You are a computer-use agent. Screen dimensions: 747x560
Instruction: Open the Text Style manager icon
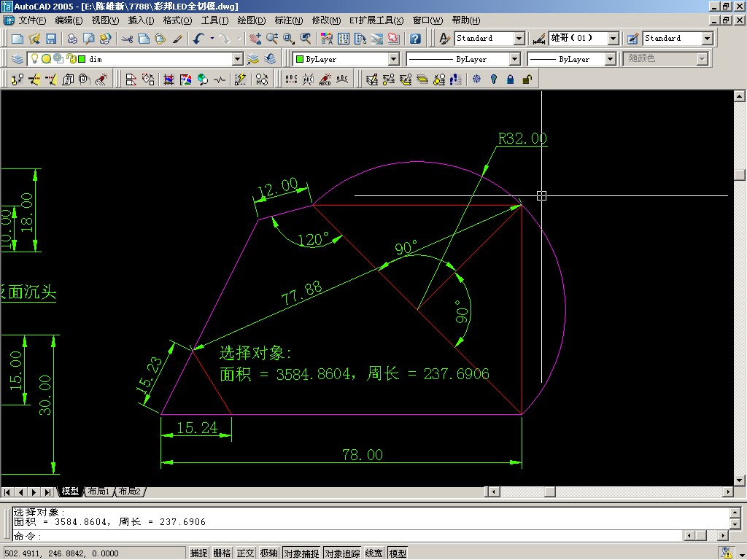pyautogui.click(x=444, y=39)
